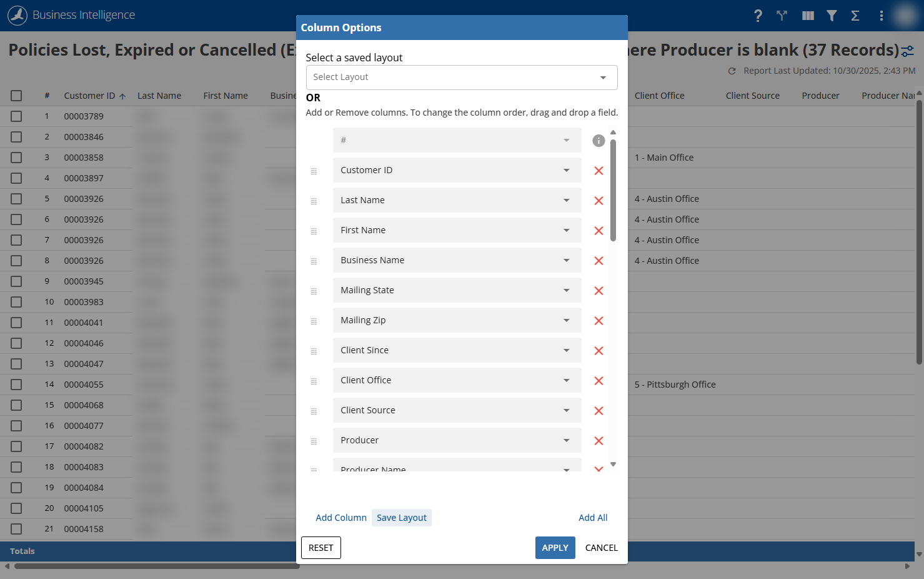The width and height of the screenshot is (924, 579).
Task: Check the row for customer 00004055
Action: coord(16,385)
